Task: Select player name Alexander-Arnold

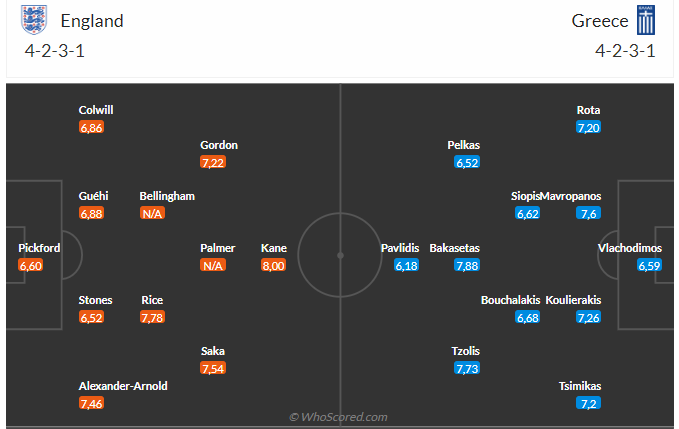Action: tap(123, 386)
